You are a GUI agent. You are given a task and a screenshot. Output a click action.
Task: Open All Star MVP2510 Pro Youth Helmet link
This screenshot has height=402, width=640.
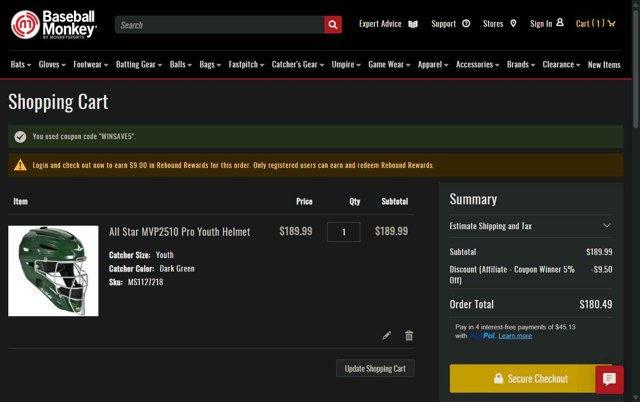(180, 232)
